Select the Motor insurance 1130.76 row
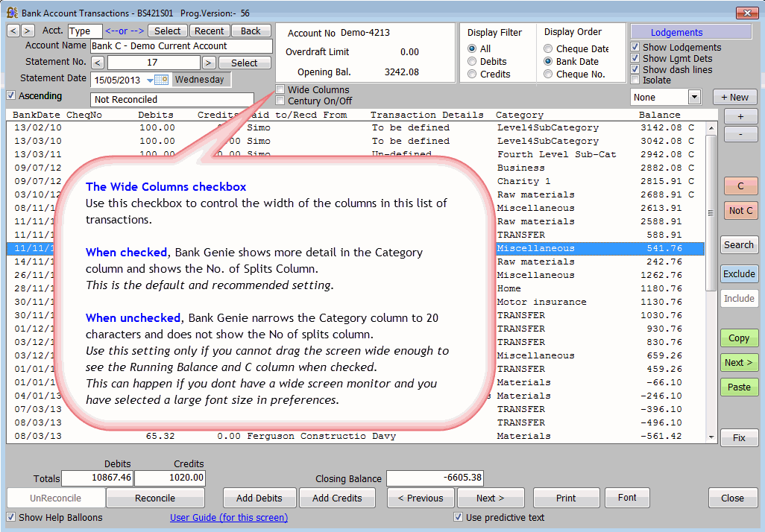This screenshot has height=532, width=765. [355, 302]
